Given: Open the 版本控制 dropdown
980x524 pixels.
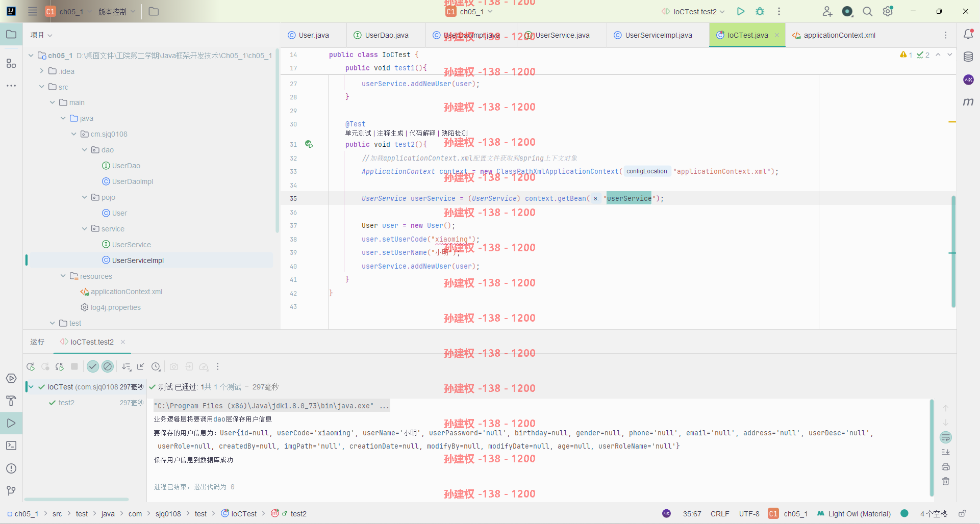Looking at the screenshot, I should (117, 11).
